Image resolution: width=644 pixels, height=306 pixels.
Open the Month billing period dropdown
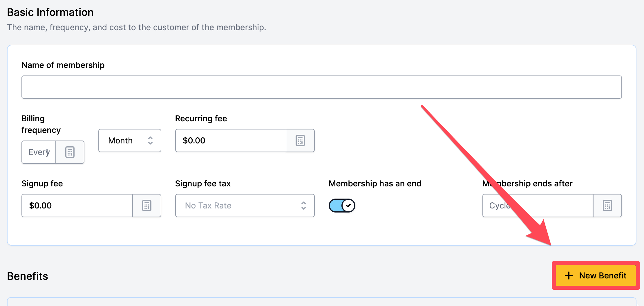pyautogui.click(x=130, y=141)
